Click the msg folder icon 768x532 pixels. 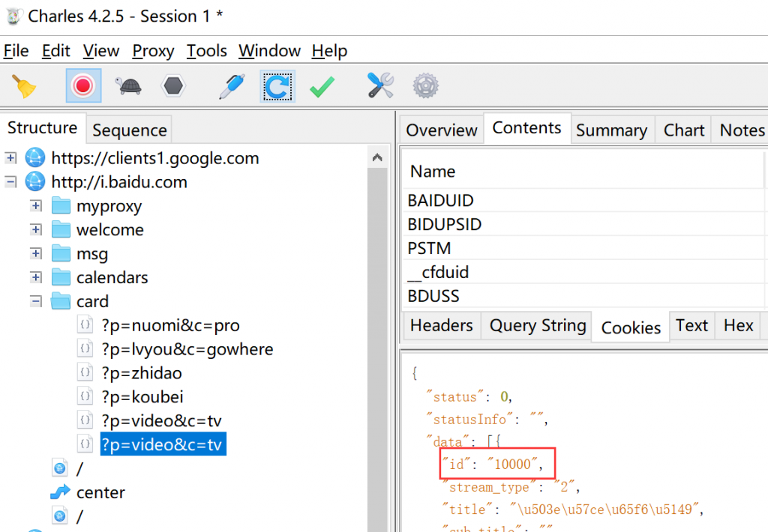[x=61, y=253]
